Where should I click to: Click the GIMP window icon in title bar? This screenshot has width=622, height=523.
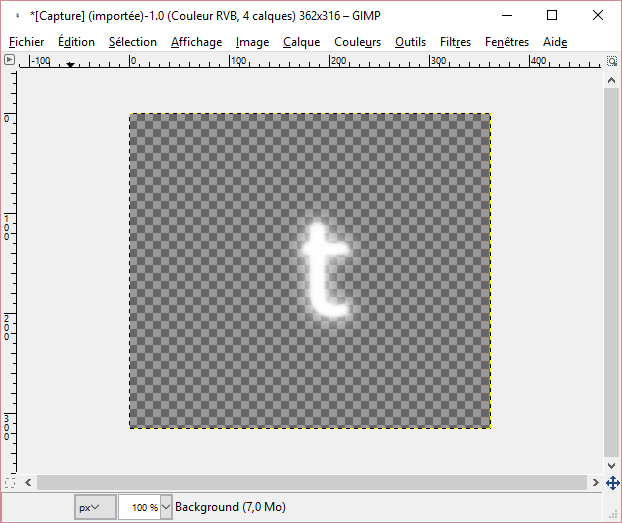click(x=17, y=16)
